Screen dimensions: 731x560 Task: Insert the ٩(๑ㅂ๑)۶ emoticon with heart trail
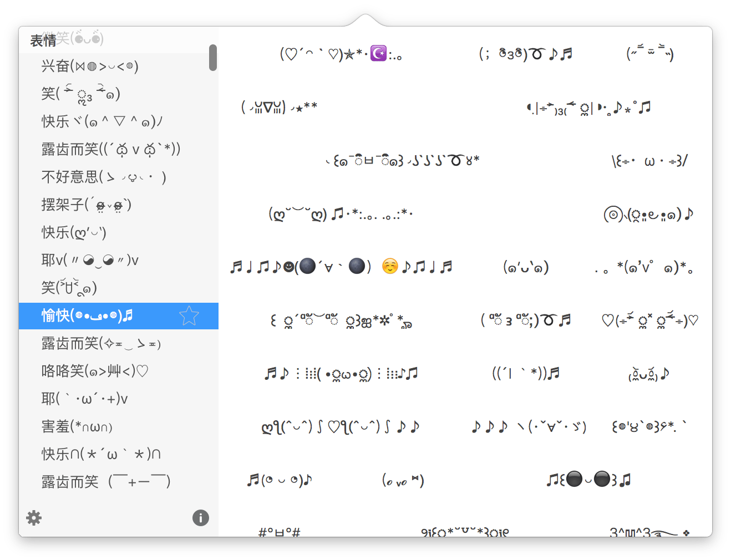[x=402, y=161]
